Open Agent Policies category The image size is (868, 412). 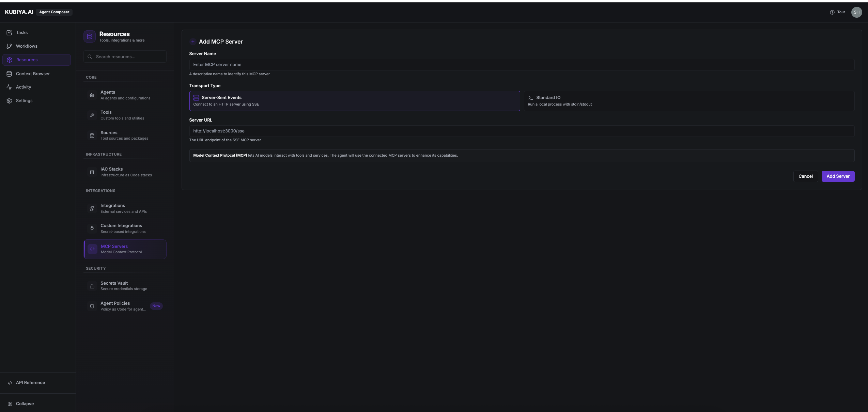[x=125, y=306]
